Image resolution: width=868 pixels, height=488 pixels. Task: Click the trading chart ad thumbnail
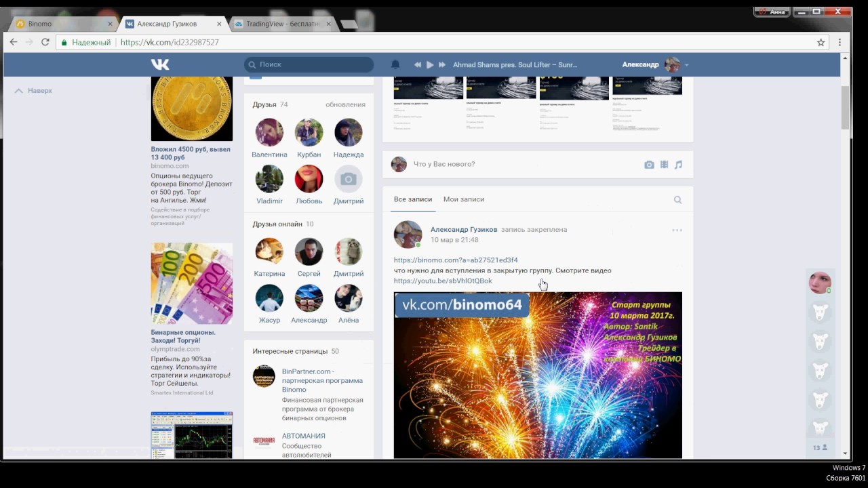pos(192,435)
